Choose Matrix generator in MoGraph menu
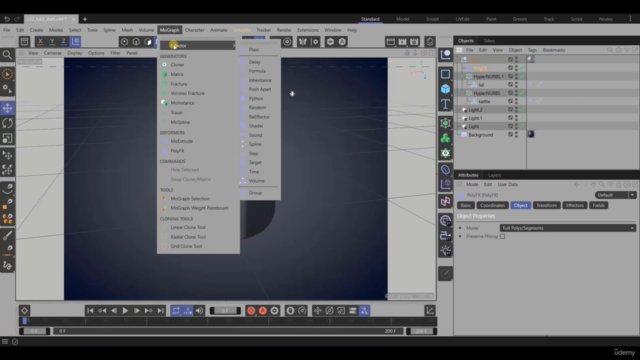The height and width of the screenshot is (360, 640). [177, 74]
